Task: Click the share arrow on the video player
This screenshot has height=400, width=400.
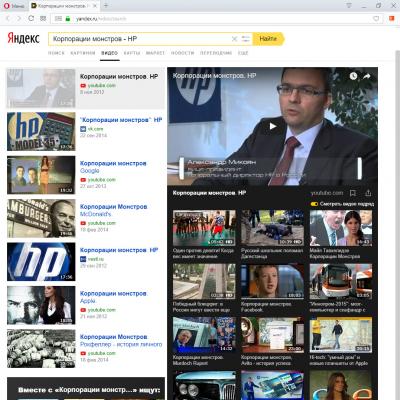Action: pyautogui.click(x=367, y=76)
